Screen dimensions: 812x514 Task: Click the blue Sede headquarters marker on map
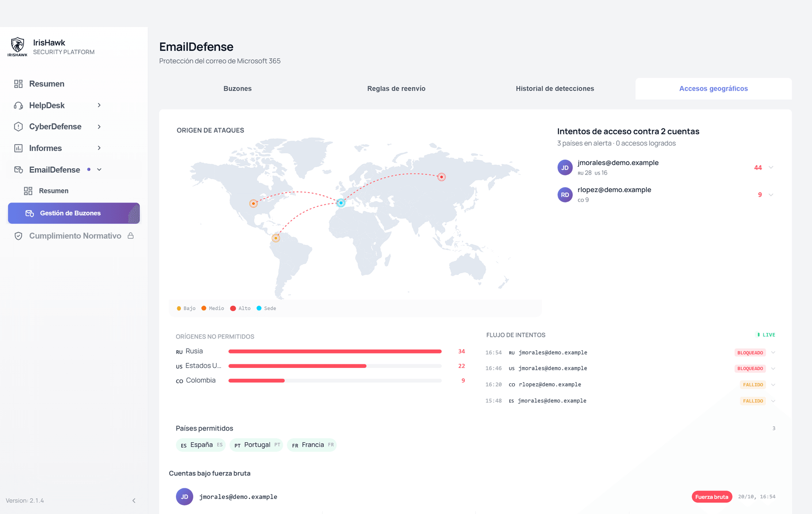tap(341, 203)
